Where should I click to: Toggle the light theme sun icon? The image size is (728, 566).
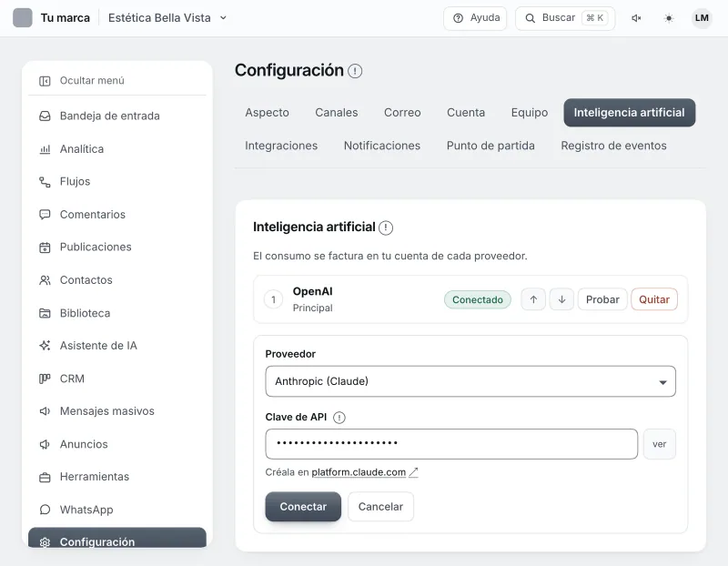[669, 18]
